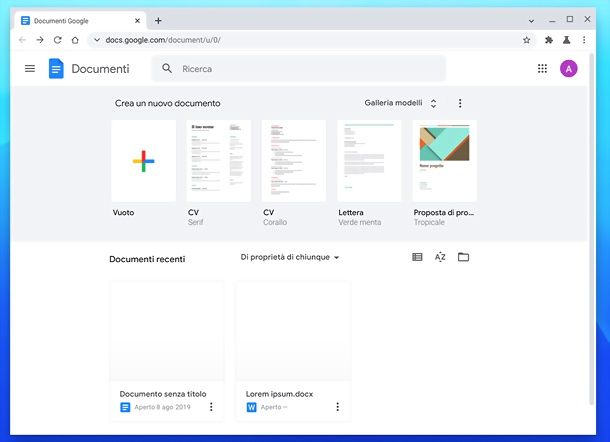
Task: Reload the current page
Action: pos(58,40)
